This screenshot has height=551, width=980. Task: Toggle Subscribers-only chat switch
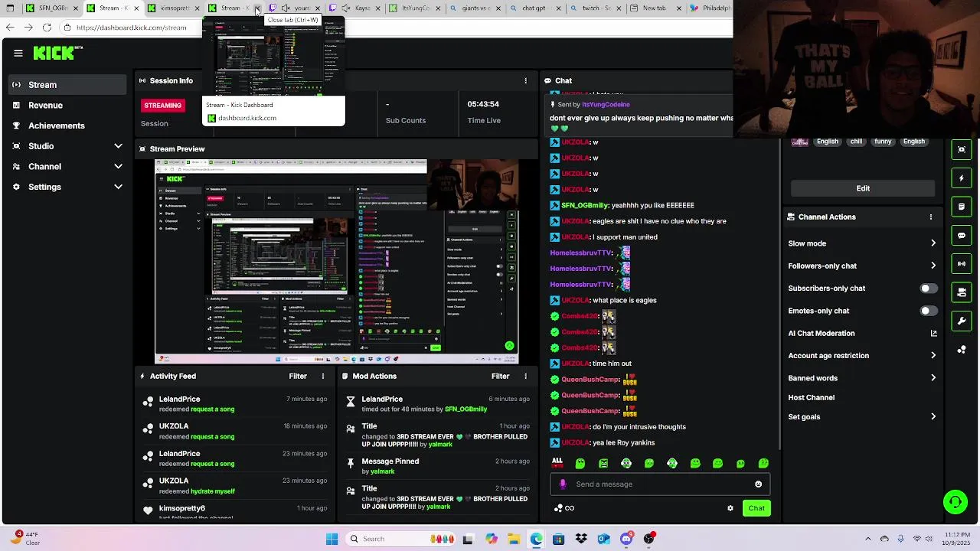tap(928, 289)
